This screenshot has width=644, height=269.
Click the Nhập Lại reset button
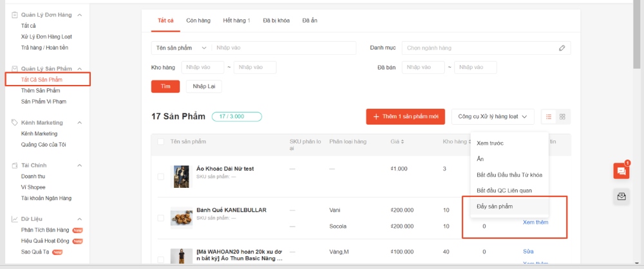204,87
